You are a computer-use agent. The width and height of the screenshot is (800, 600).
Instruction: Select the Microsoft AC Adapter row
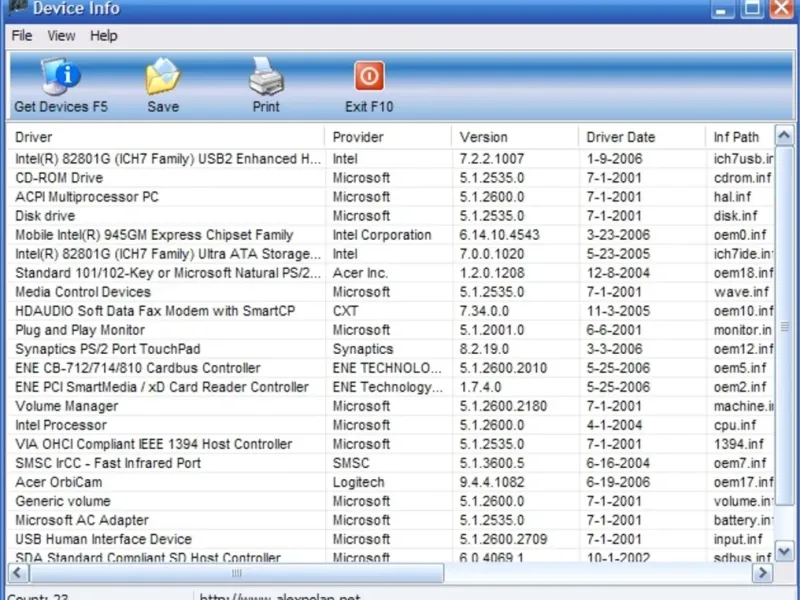391,520
